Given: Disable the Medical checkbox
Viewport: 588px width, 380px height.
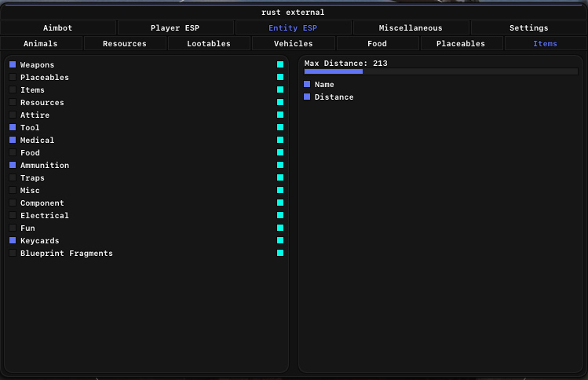Looking at the screenshot, I should 13,140.
